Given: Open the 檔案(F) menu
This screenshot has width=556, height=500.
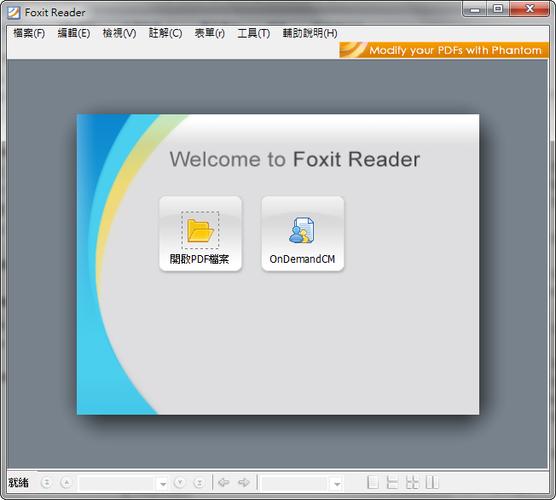Looking at the screenshot, I should [x=29, y=33].
